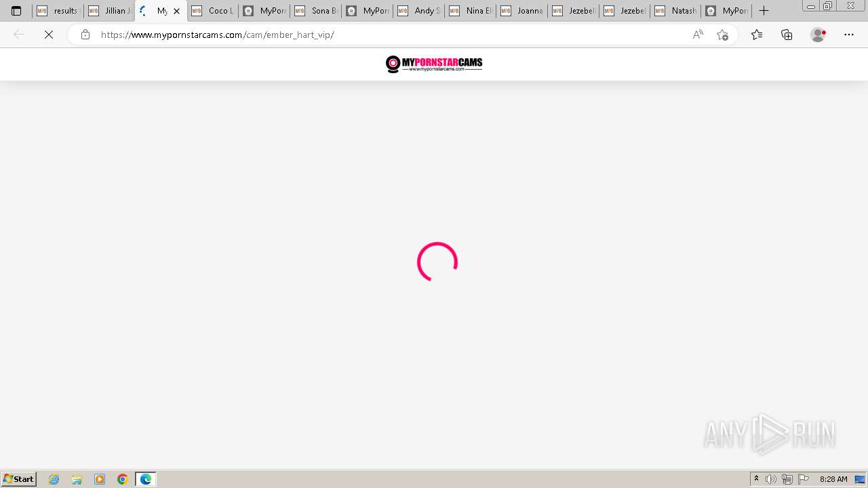
Task: Click the taskbar clock showing 8:28 AM
Action: [x=833, y=479]
